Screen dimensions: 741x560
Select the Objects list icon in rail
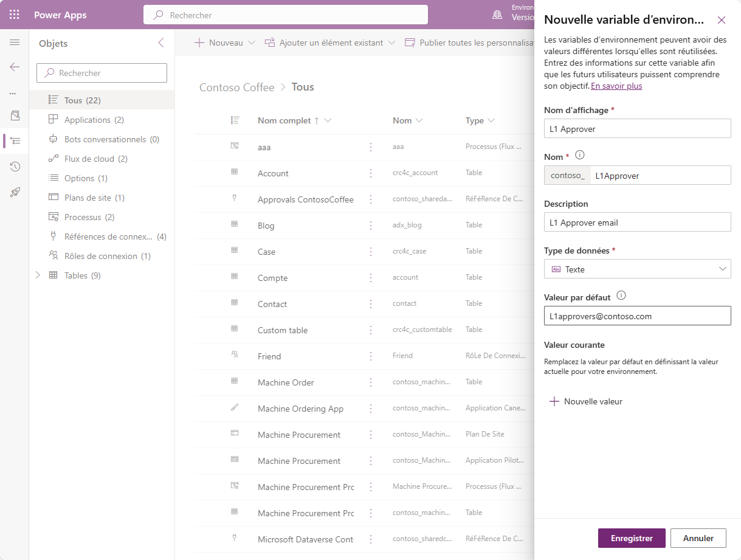point(15,140)
